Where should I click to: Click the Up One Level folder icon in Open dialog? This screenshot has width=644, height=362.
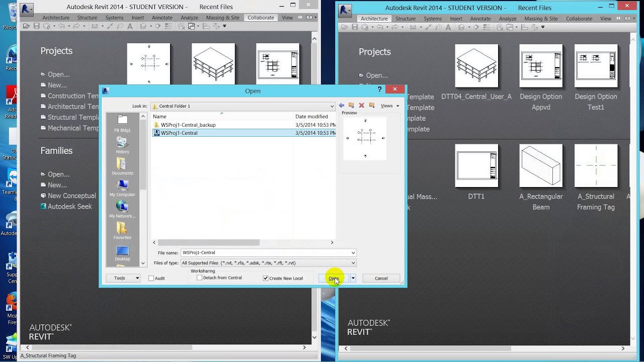pyautogui.click(x=351, y=106)
